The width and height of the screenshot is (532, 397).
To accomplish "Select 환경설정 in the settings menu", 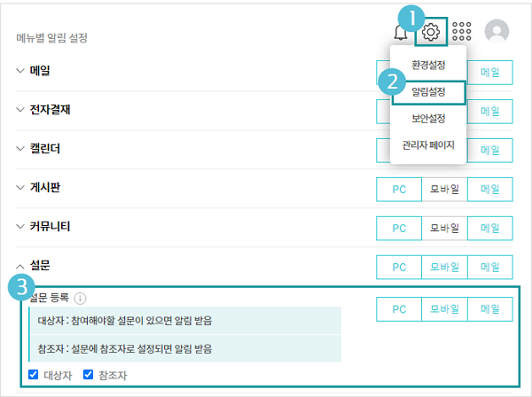I will coord(428,65).
